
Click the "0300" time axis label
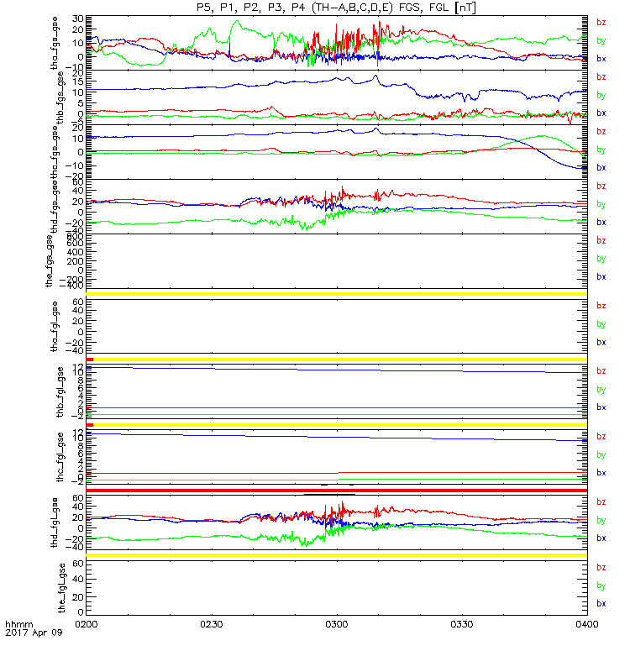(x=337, y=624)
